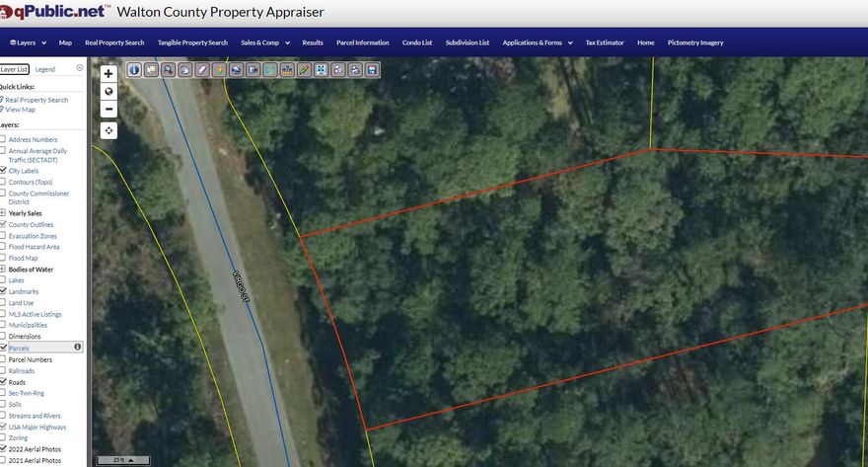Select the pink eraser clear tool
The width and height of the screenshot is (868, 467).
(x=202, y=70)
